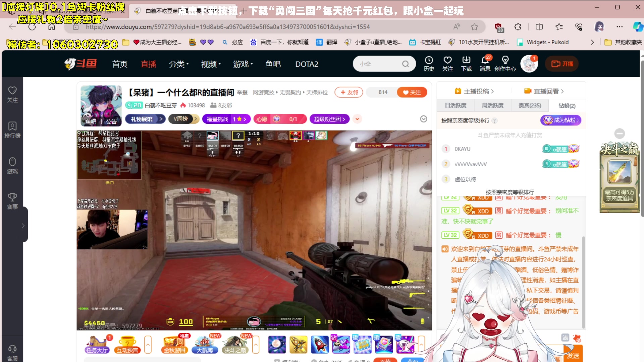Open the 创作中心 creator center icon
This screenshot has width=644, height=362.
pyautogui.click(x=505, y=64)
